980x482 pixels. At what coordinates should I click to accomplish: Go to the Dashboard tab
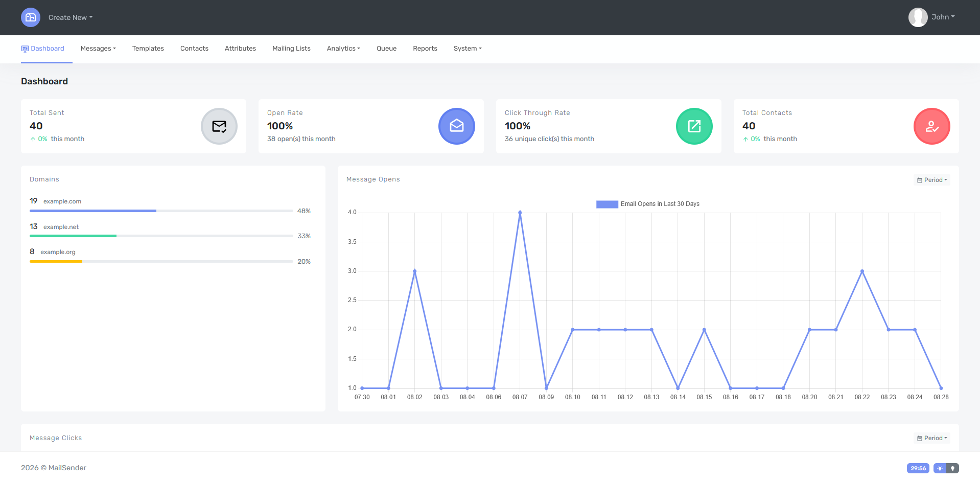43,49
